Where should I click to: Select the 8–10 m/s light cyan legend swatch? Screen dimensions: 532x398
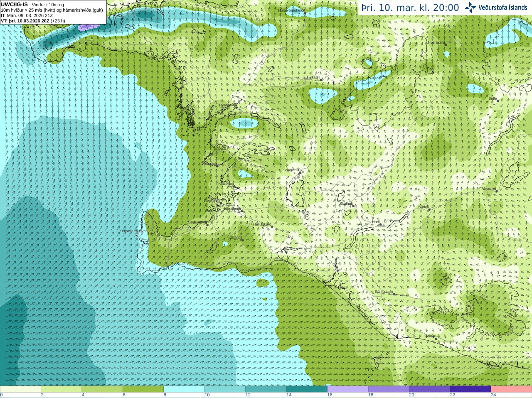click(184, 389)
